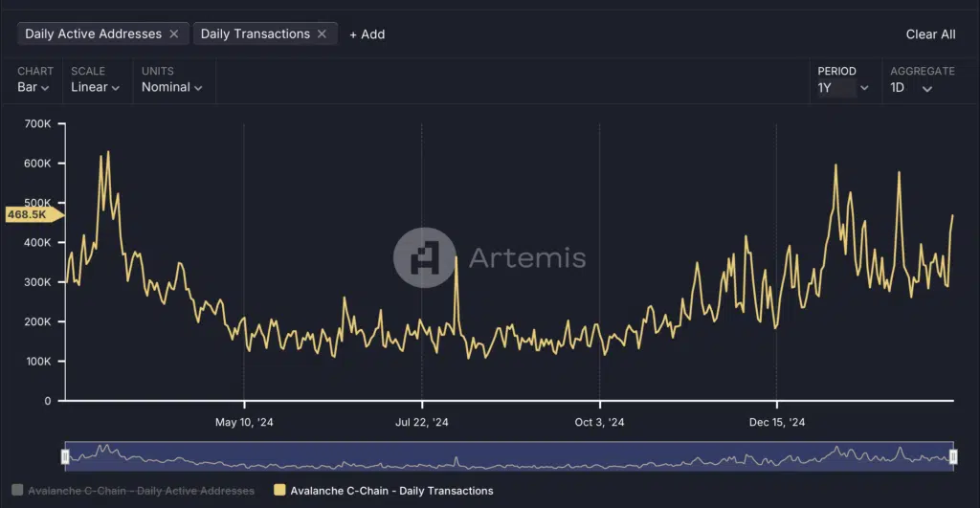Click the Jul 22, '24 axis label
The height and width of the screenshot is (508, 980).
coord(422,423)
